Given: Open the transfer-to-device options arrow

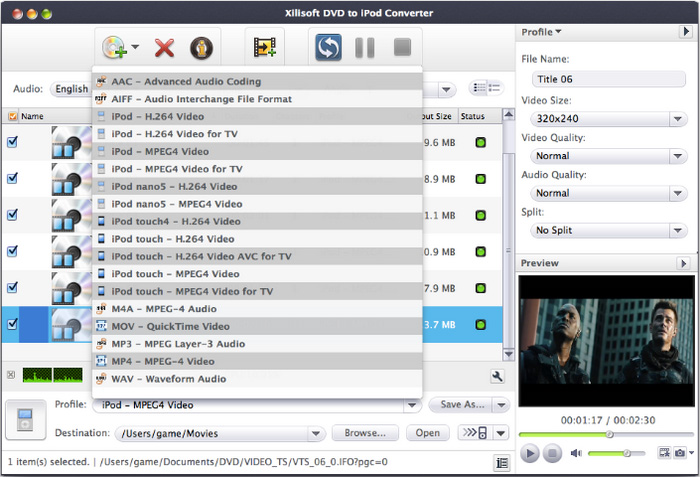Looking at the screenshot, I should point(500,432).
